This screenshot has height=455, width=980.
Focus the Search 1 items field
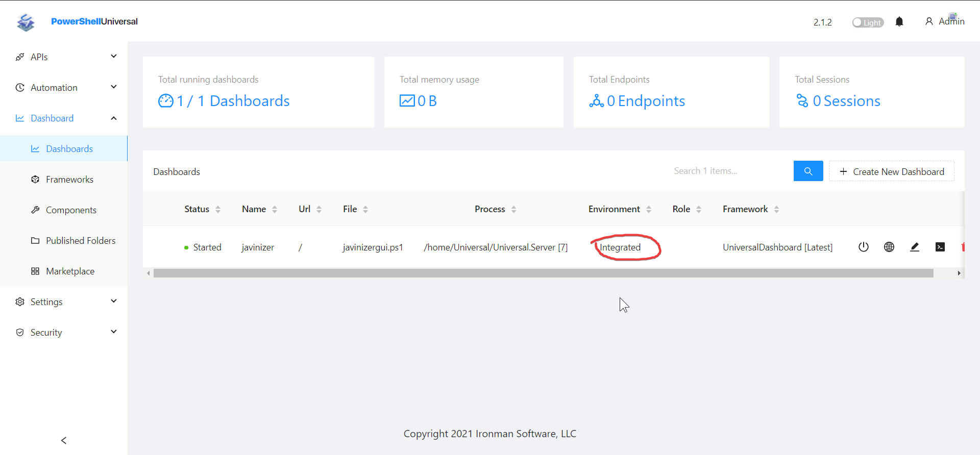[x=730, y=171]
